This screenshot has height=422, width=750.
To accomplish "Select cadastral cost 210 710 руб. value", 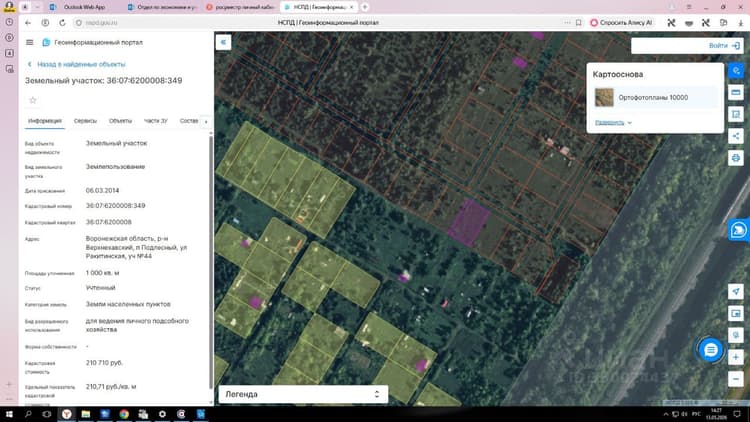I will [104, 363].
